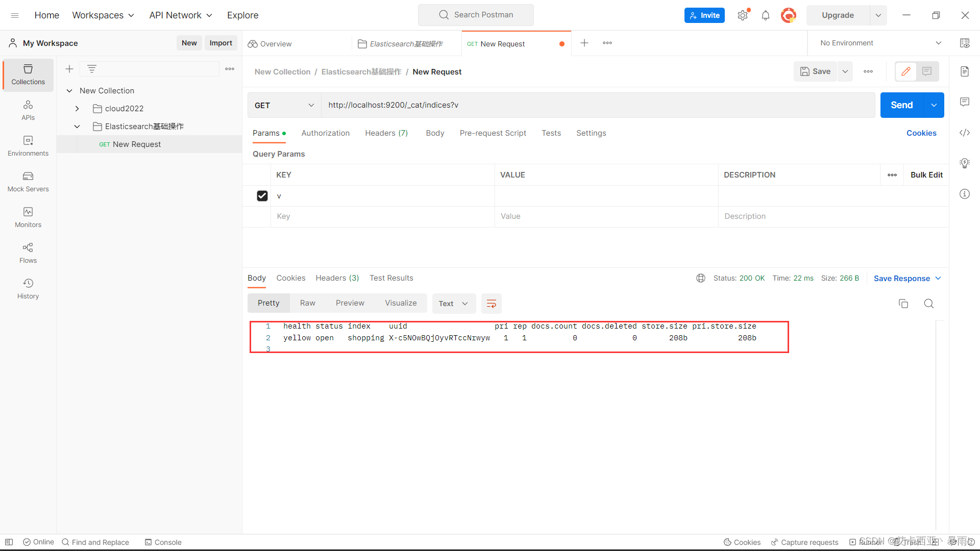Open the user avatar menu
The height and width of the screenshot is (551, 980).
(x=789, y=15)
